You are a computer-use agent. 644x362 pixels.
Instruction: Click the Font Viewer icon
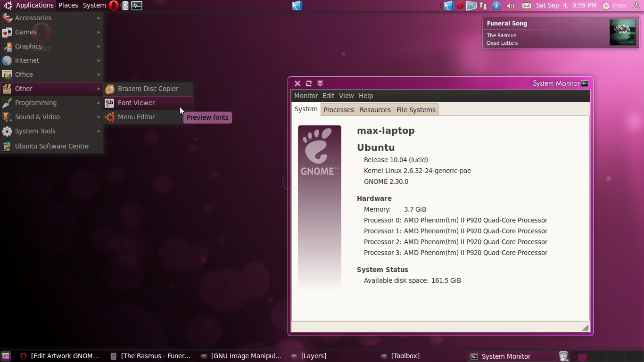[x=110, y=103]
